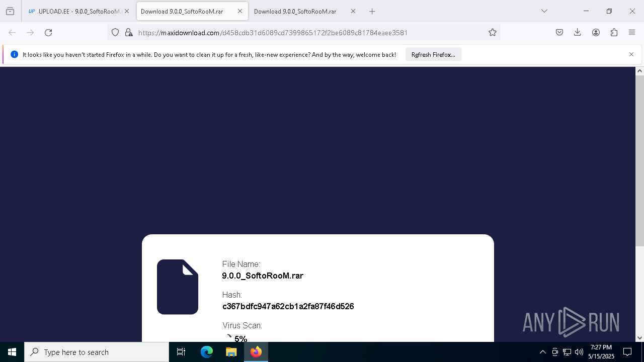Open tracking protection shield icon
Image resolution: width=644 pixels, height=362 pixels.
pos(115,32)
